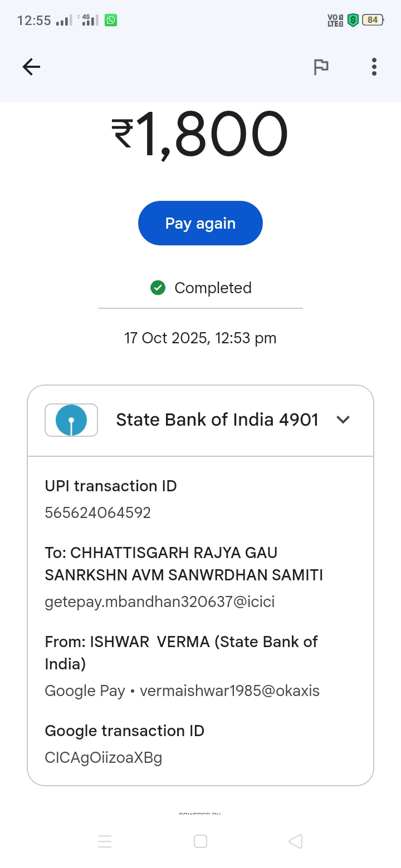Tap the green shield dollar status icon
This screenshot has width=401, height=868.
pos(353,21)
